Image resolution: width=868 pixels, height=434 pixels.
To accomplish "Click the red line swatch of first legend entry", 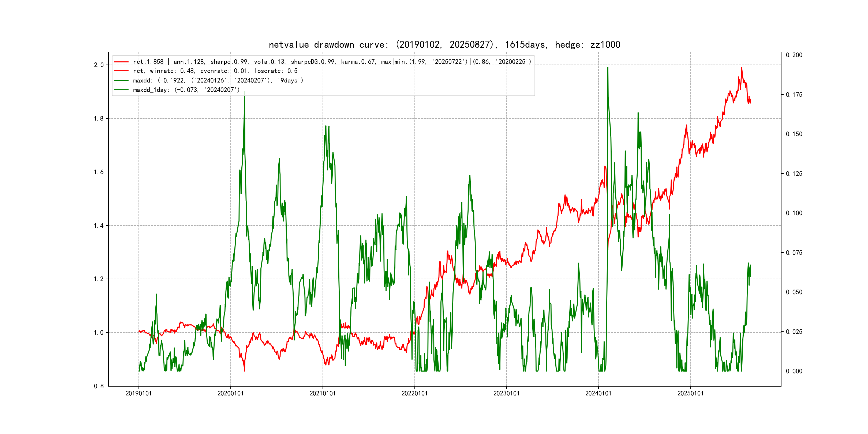I will click(x=121, y=62).
